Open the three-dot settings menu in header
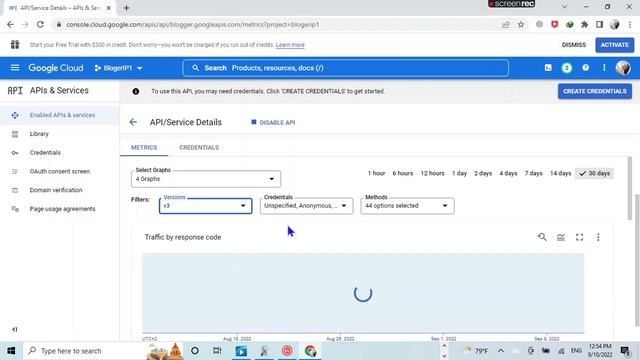Image resolution: width=640 pixels, height=360 pixels. [604, 68]
